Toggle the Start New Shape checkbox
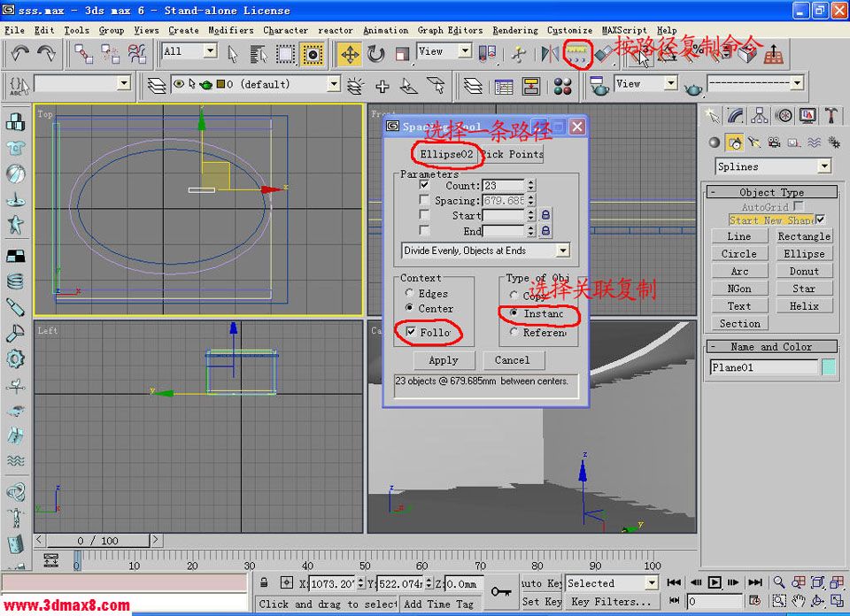 pyautogui.click(x=821, y=220)
